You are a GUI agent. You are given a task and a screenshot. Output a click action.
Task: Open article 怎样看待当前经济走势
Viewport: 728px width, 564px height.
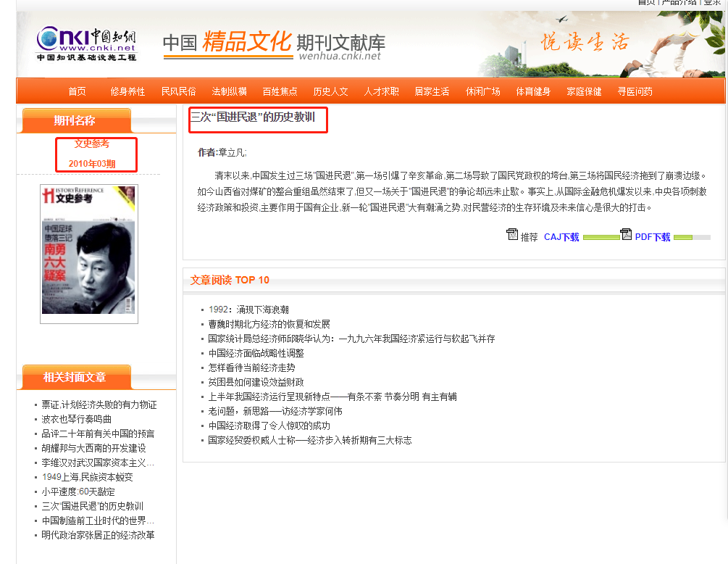(x=251, y=368)
